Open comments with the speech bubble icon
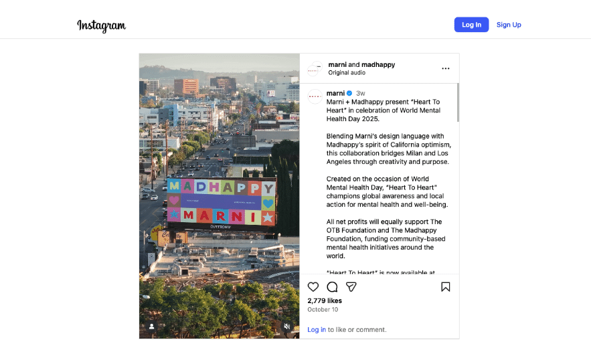The image size is (591, 364). click(332, 287)
